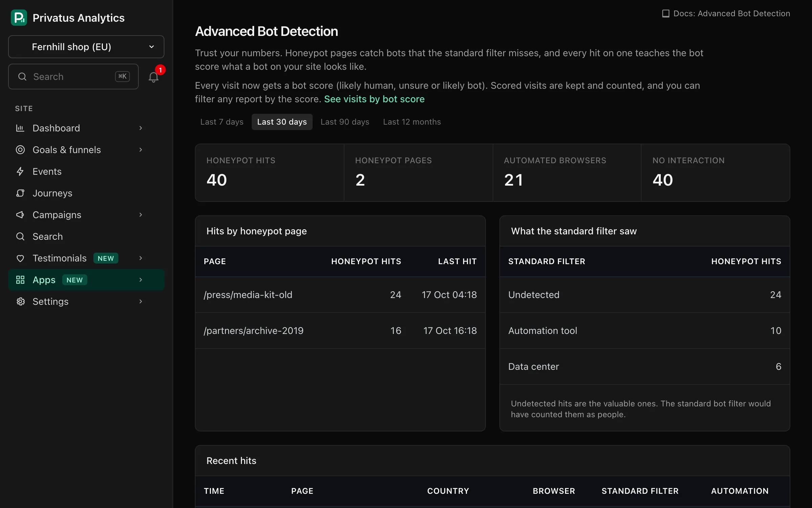Click the /press/media-kit-old row
This screenshot has width=812, height=508.
340,295
